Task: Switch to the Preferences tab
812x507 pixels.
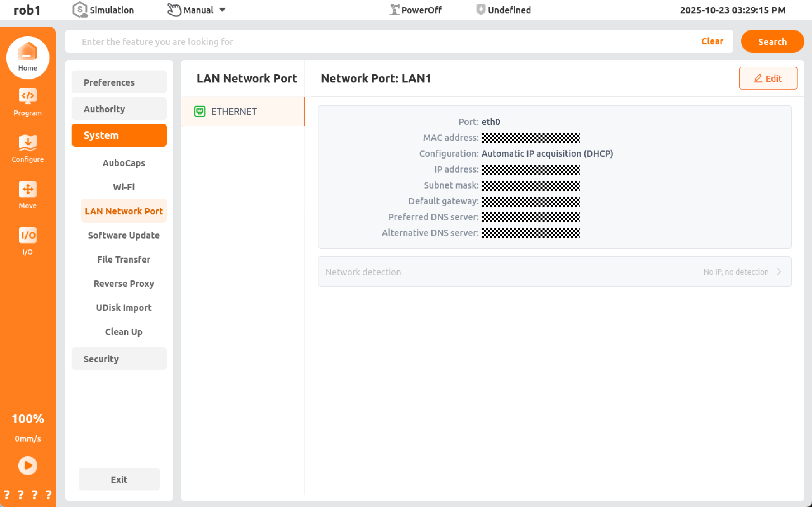Action: (x=119, y=82)
